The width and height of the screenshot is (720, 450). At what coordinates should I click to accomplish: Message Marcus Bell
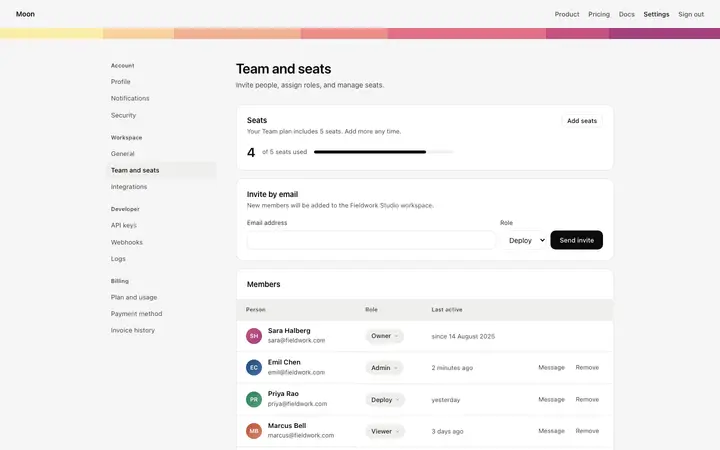click(551, 431)
